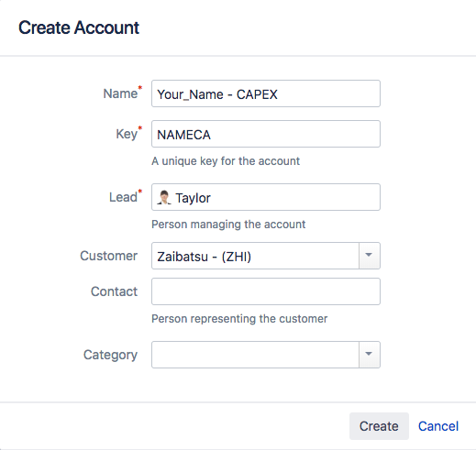476x450 pixels.
Task: Focus the empty Contact input field
Action: point(266,291)
